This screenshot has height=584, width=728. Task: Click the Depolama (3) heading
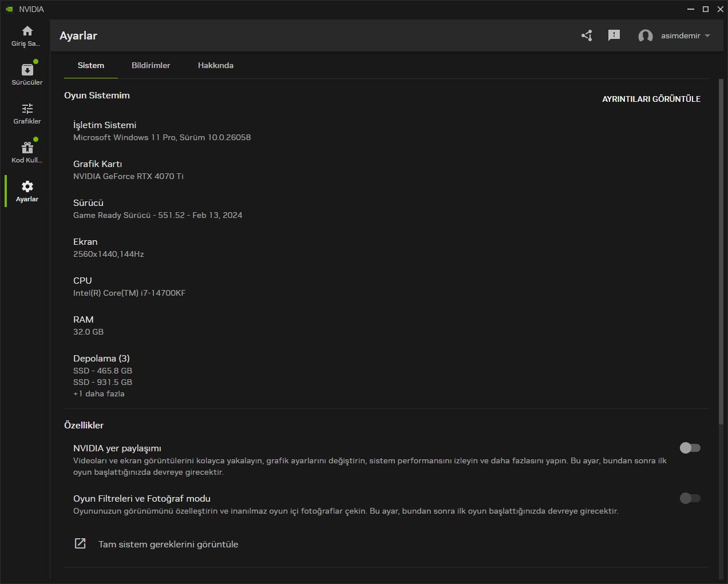101,359
